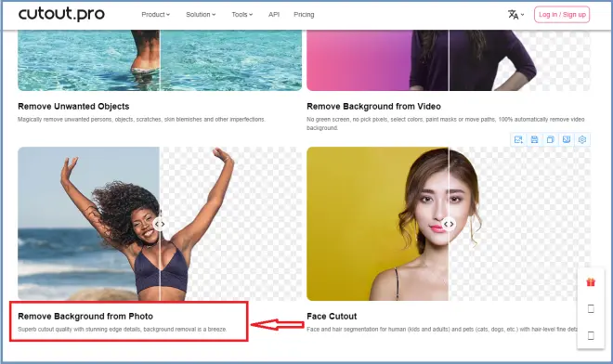Expand the Solution dropdown menu
This screenshot has height=364, width=613.
201,15
